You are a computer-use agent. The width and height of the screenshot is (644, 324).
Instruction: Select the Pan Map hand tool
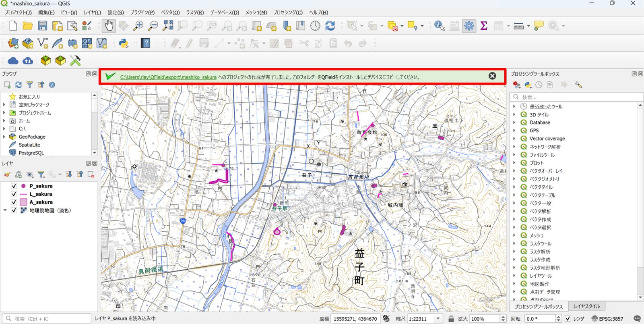click(109, 26)
